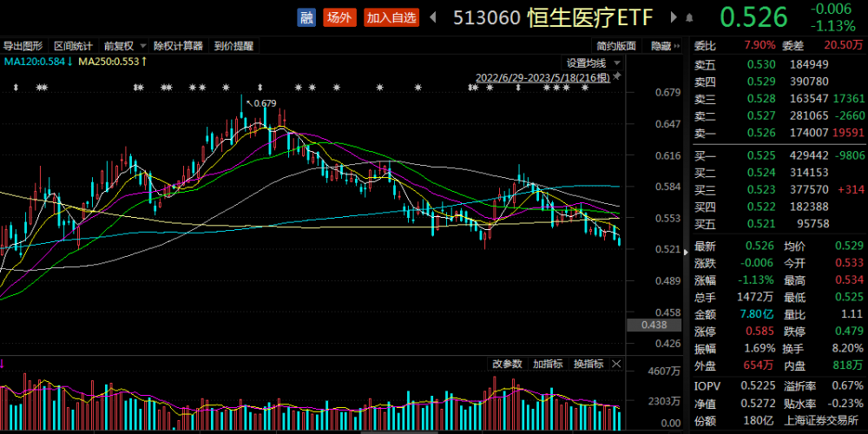Click 买三 change value +314

pos(850,190)
